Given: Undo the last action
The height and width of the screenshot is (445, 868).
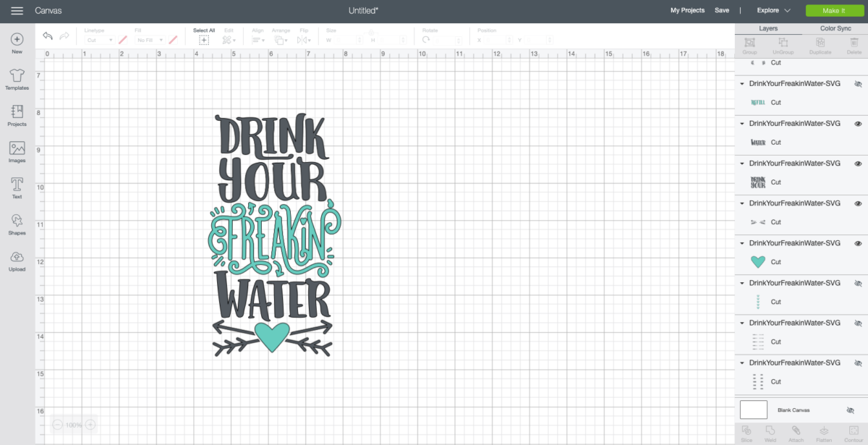Looking at the screenshot, I should click(48, 36).
